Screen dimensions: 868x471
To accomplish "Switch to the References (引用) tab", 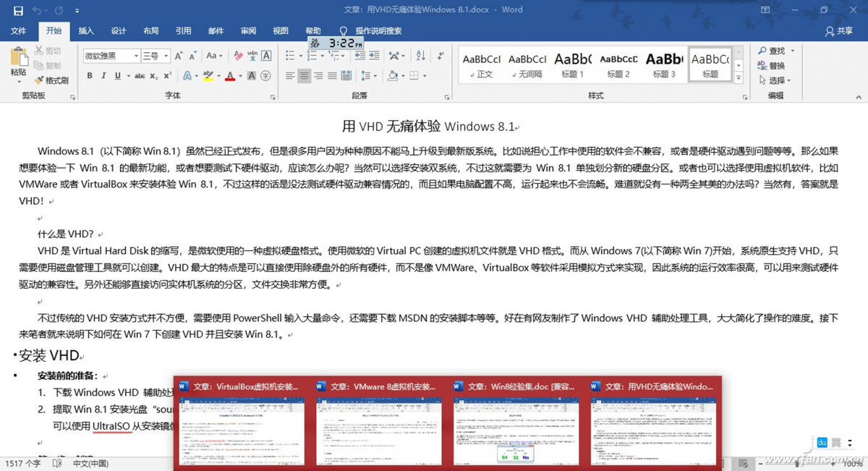I will 183,31.
